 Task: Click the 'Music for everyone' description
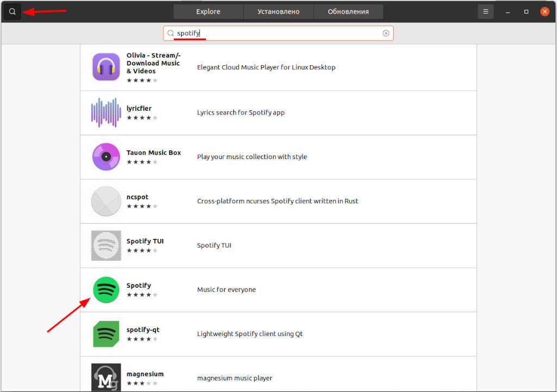click(226, 289)
